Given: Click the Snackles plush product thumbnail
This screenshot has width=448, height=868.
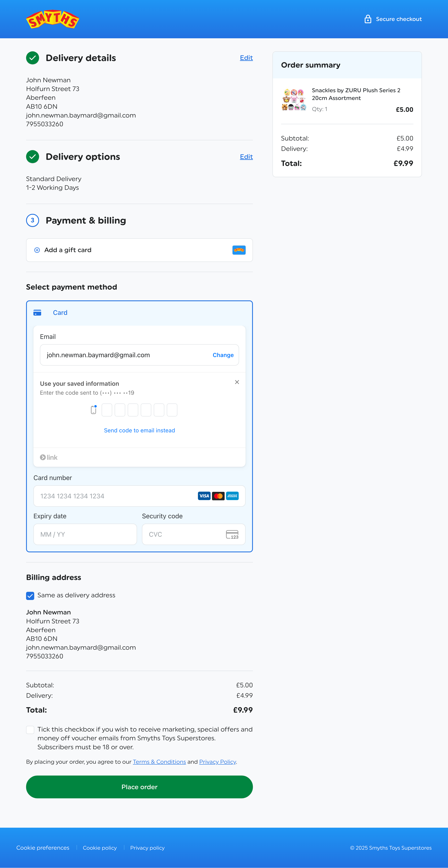Looking at the screenshot, I should coord(294,100).
